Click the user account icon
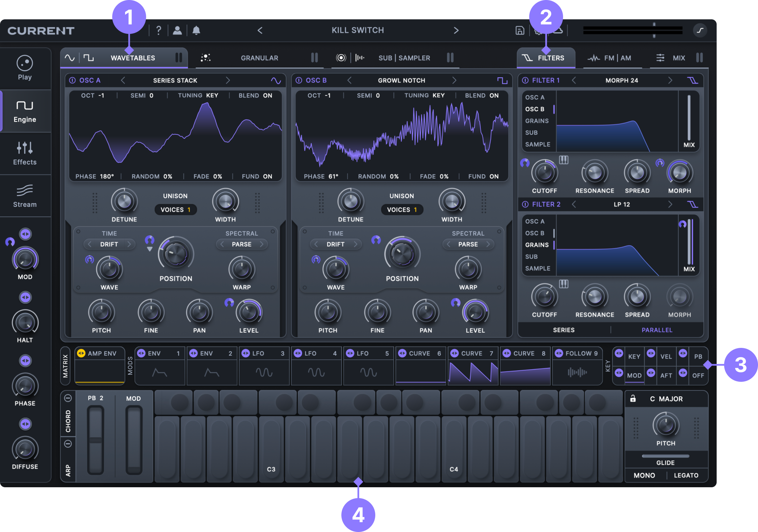 (177, 31)
